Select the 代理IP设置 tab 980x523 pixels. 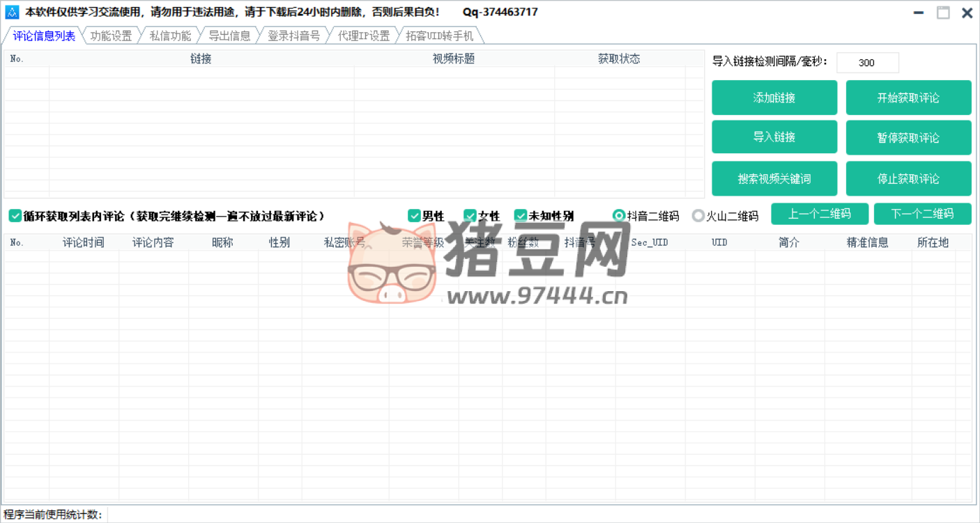click(x=364, y=36)
